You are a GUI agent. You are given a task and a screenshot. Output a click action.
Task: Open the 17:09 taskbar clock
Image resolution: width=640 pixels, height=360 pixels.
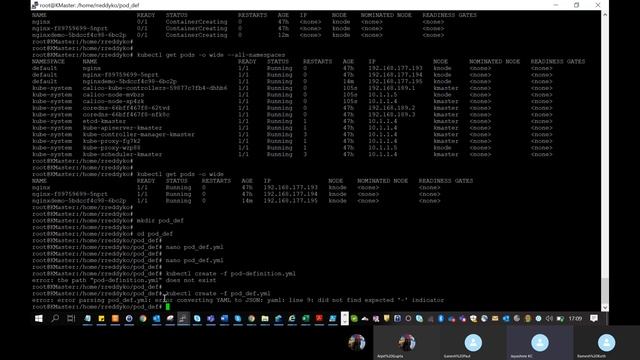pos(575,318)
